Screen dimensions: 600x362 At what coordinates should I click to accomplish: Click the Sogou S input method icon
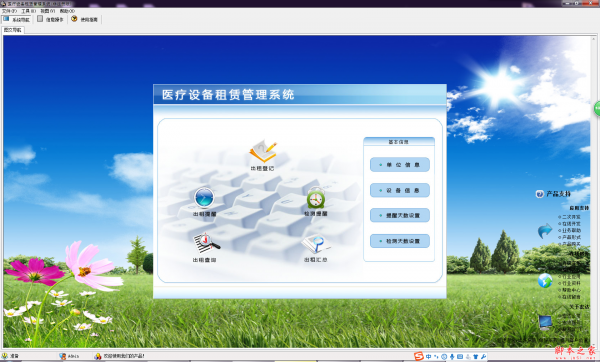coord(419,357)
